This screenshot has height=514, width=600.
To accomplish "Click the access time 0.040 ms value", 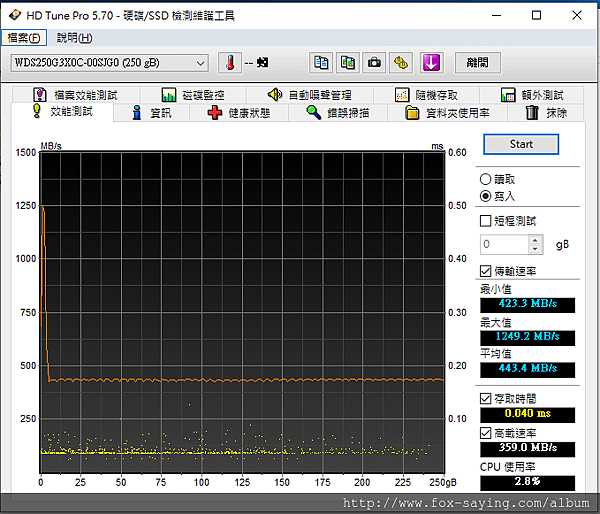I will tap(527, 415).
